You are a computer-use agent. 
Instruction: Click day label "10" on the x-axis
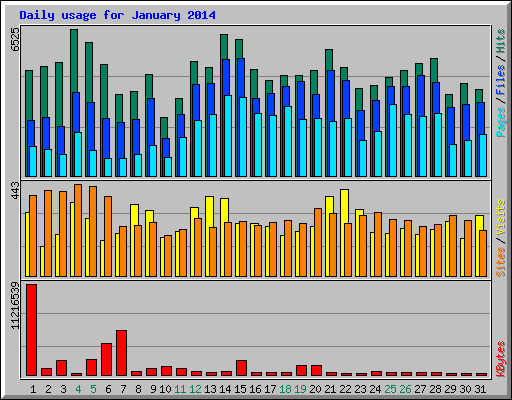[165, 389]
